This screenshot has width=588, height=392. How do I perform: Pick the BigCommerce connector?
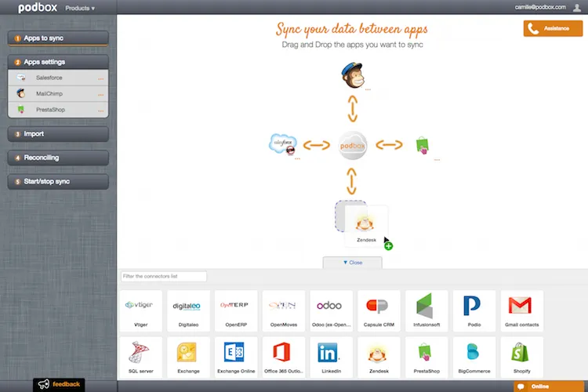(474, 358)
